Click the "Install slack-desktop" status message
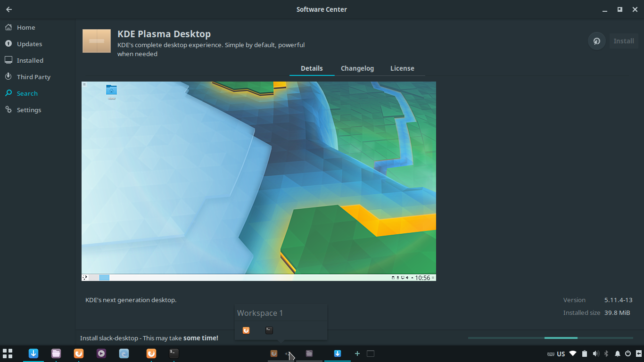 click(x=149, y=338)
